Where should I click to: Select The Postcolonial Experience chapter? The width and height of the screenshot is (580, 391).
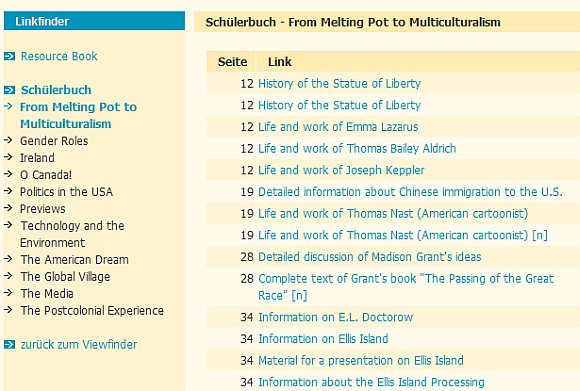tap(92, 311)
